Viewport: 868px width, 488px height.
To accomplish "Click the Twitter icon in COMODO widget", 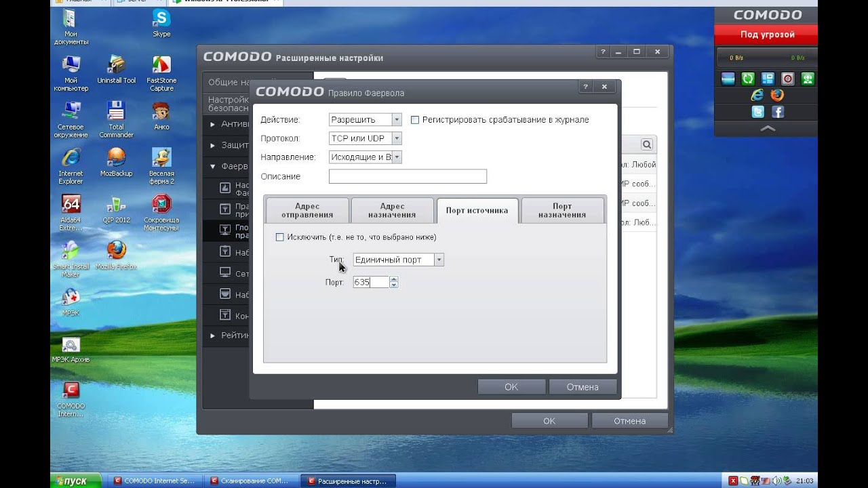I will coord(757,112).
